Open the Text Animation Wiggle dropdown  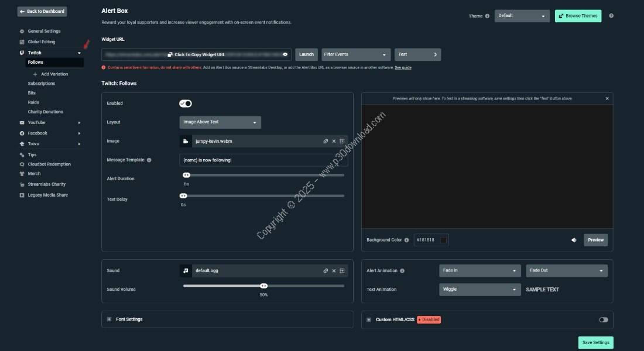(x=479, y=290)
